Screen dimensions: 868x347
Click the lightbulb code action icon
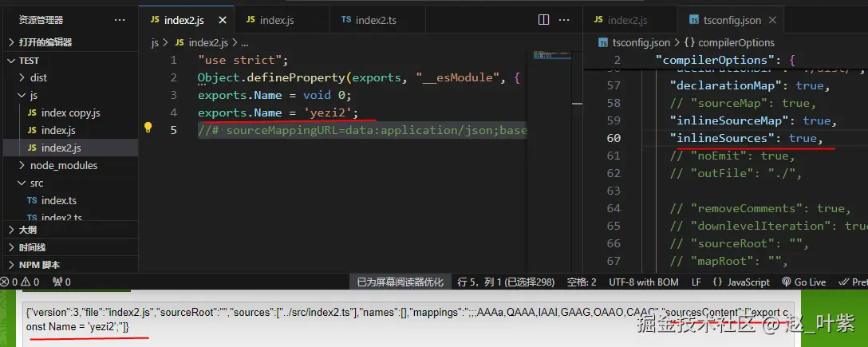tap(148, 128)
